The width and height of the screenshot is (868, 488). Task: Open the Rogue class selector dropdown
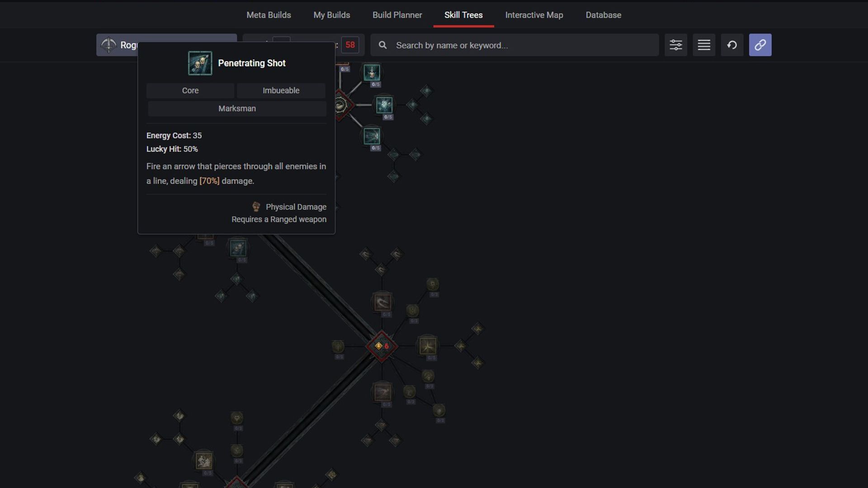118,45
